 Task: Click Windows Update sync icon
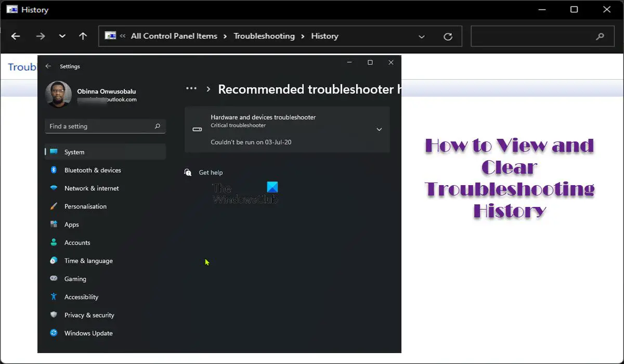click(x=54, y=333)
